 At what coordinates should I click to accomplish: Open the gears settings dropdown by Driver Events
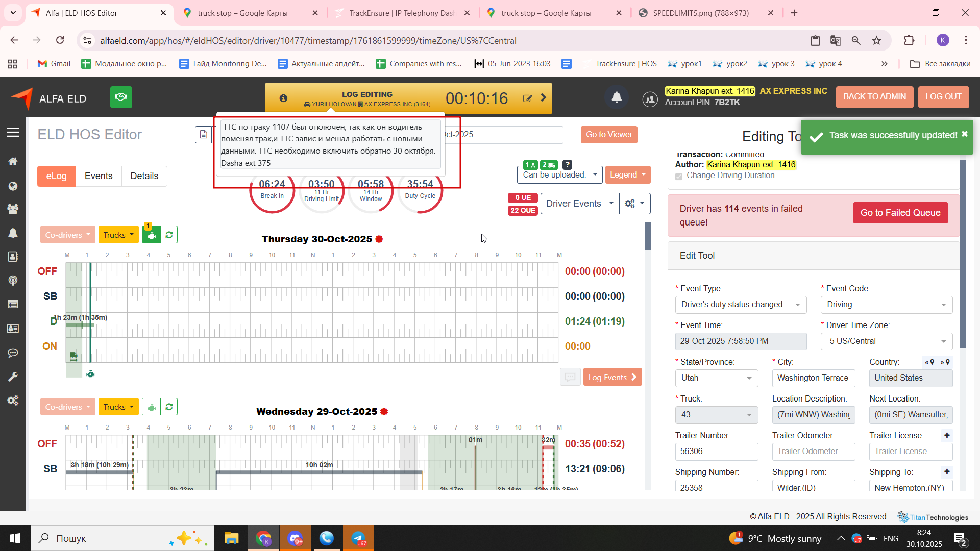(x=634, y=204)
